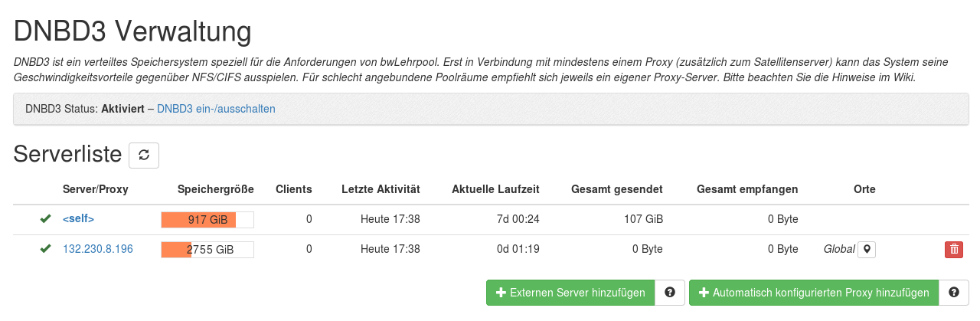
Task: Click Externen Server hinzufügen button
Action: tap(570, 293)
